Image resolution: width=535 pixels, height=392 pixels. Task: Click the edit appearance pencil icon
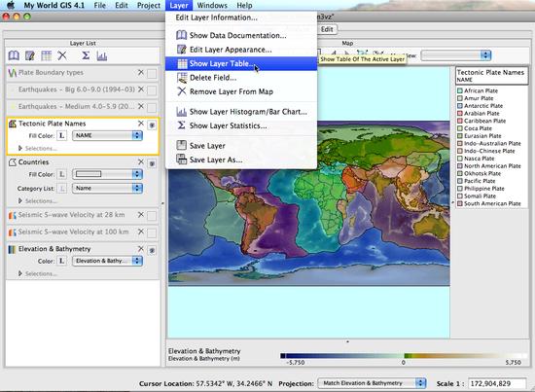[x=30, y=55]
